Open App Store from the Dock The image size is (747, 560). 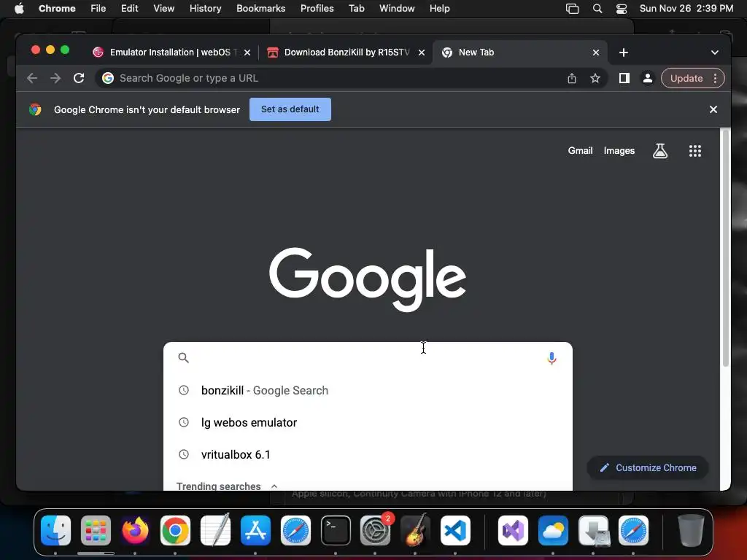(255, 531)
